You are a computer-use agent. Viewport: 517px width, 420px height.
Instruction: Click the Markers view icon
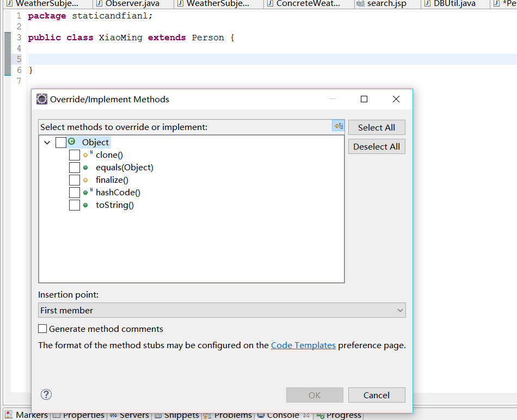[9, 416]
